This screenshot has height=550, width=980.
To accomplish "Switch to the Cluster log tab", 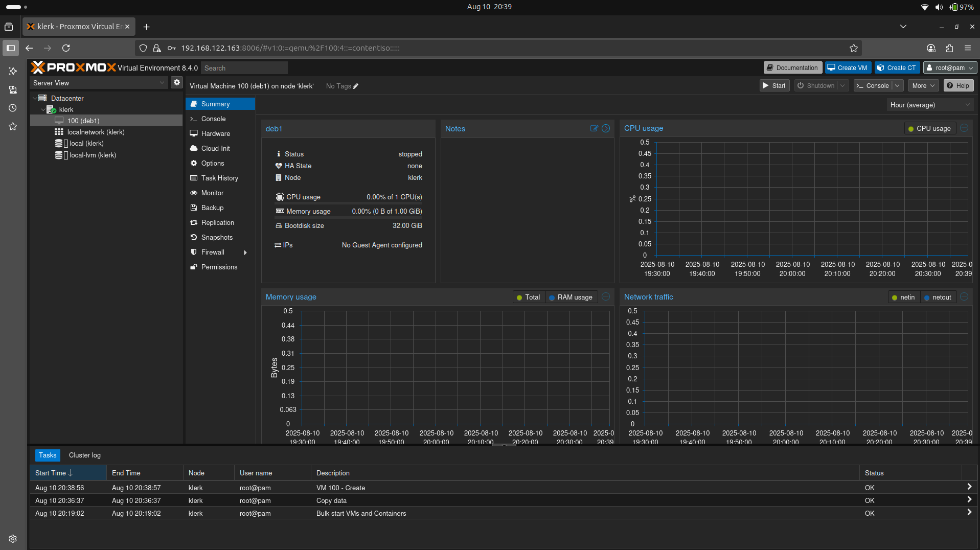I will (84, 455).
